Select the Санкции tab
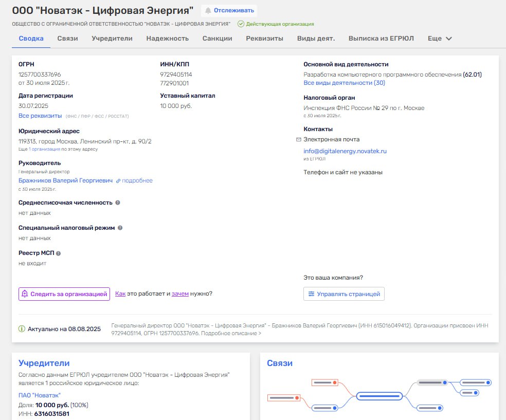This screenshot has width=506, height=420. 217,39
